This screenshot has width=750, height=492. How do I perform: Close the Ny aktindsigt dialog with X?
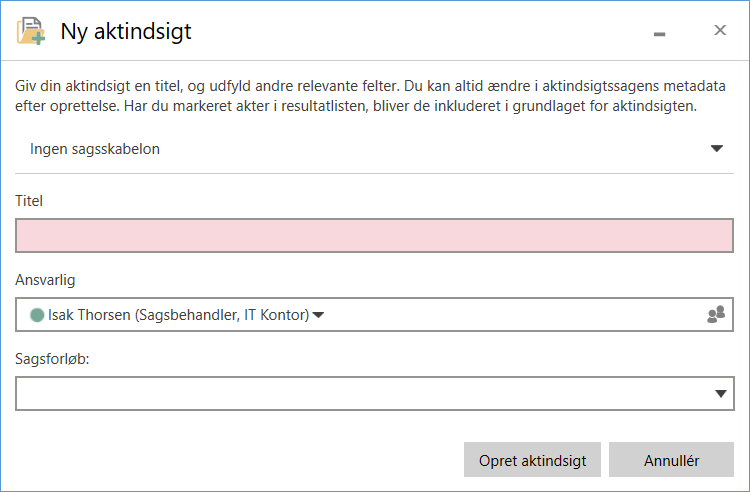pos(719,31)
